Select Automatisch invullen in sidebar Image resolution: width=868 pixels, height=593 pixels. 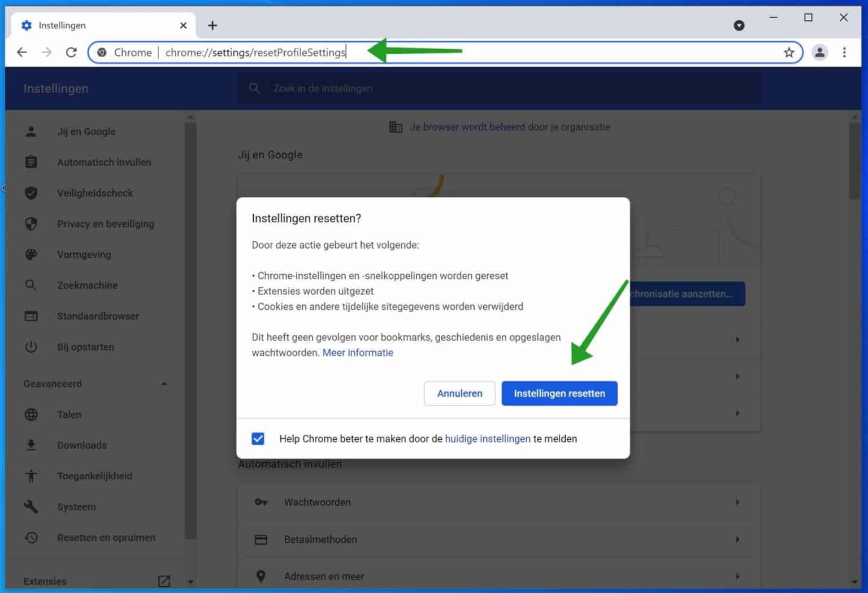104,162
